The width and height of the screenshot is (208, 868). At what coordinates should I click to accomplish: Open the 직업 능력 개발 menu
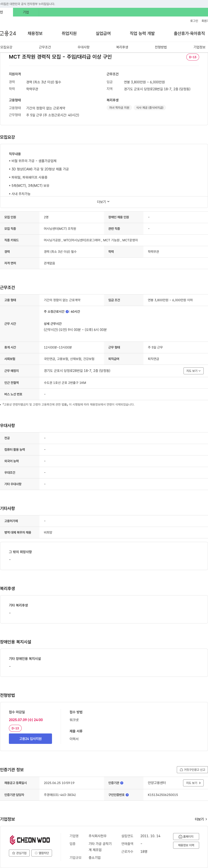tap(142, 33)
